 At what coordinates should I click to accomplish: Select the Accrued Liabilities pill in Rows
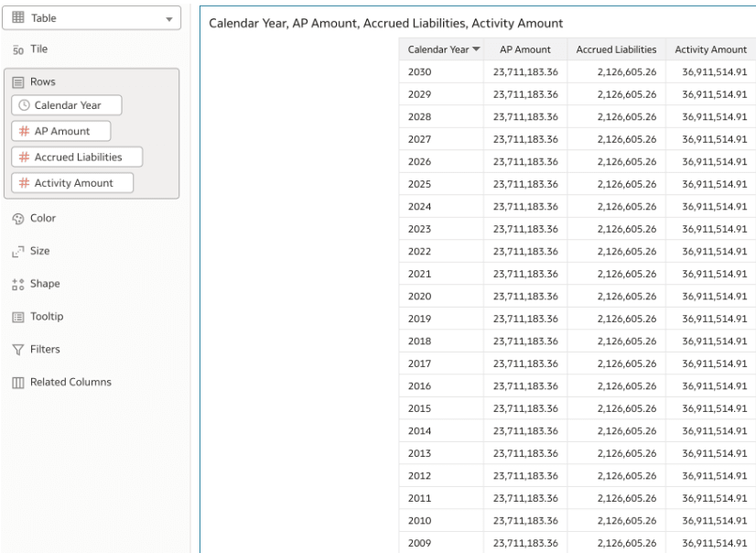click(x=77, y=157)
